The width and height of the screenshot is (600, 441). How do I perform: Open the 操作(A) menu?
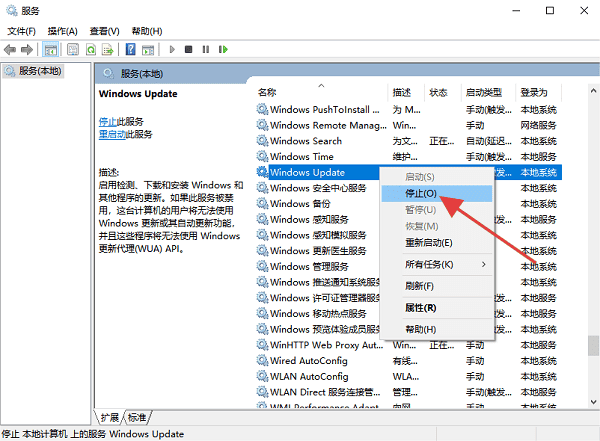tap(65, 31)
